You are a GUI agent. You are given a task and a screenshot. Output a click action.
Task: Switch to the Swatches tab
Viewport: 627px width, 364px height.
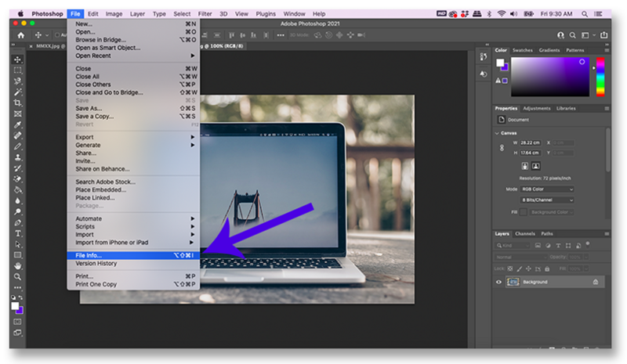pyautogui.click(x=523, y=50)
